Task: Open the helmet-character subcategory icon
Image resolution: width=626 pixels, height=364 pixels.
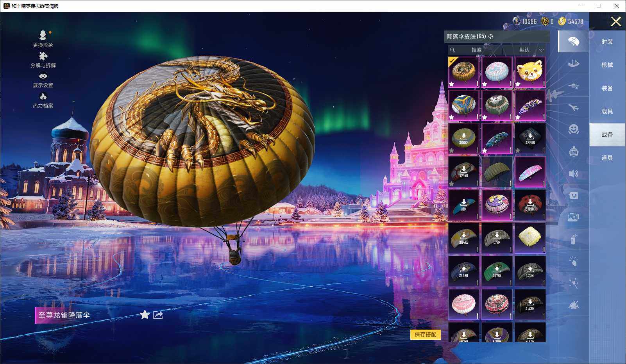Action: coord(573,151)
